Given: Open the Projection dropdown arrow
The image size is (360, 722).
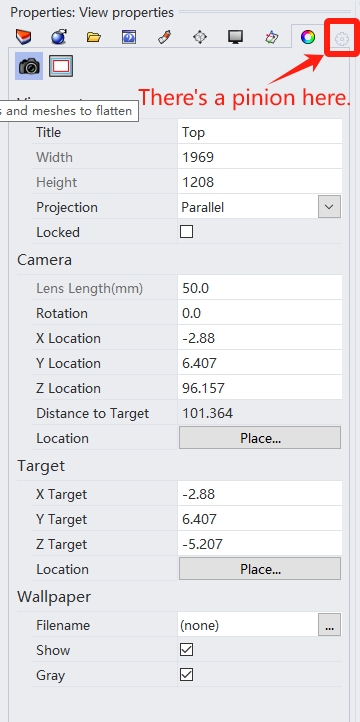Looking at the screenshot, I should coord(329,207).
